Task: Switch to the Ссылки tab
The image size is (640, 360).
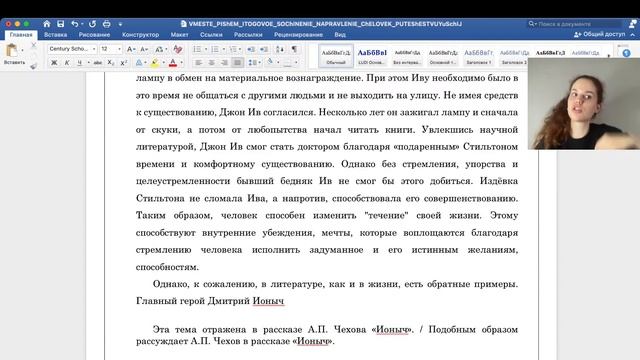Action: 211,35
